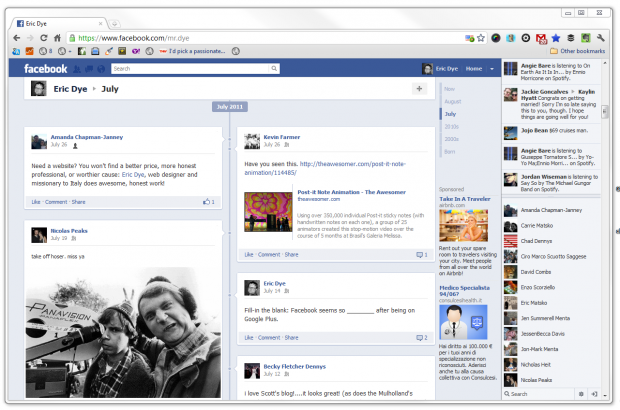Click the Gmail extension icon in toolbar
The image size is (620, 410).
(x=541, y=38)
